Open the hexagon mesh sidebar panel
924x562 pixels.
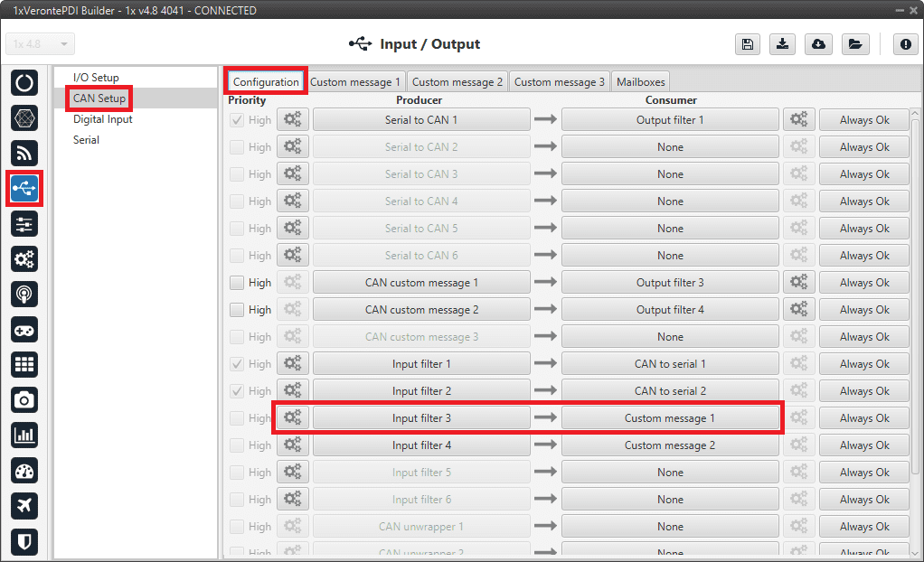(24, 118)
